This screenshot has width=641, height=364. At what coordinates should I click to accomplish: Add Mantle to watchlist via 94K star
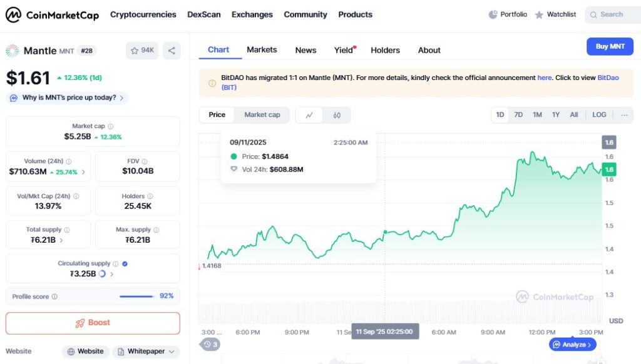142,51
